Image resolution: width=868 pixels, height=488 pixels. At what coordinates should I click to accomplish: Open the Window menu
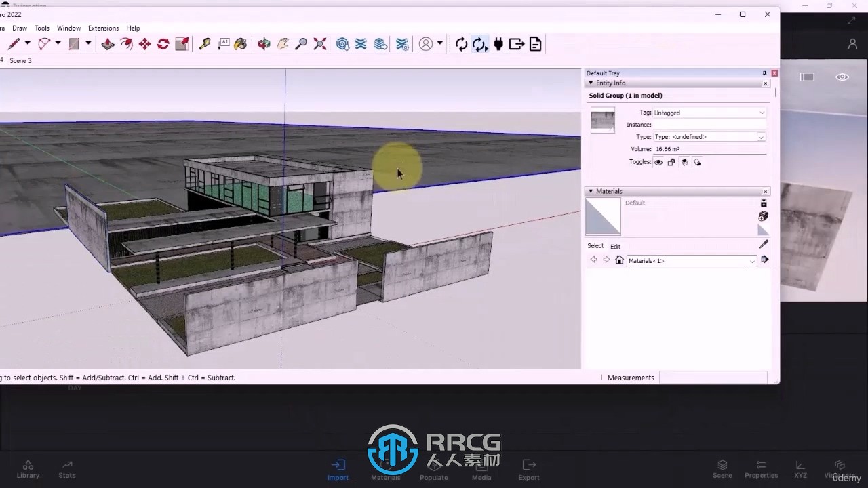tap(68, 28)
